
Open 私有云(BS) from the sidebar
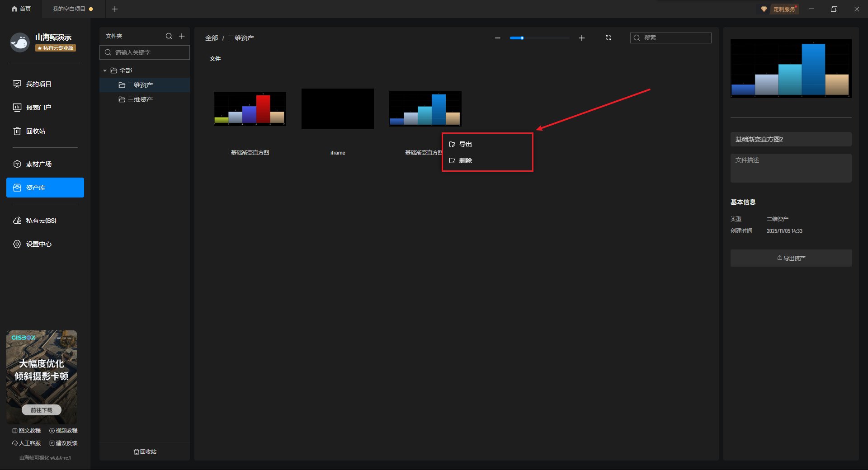click(41, 221)
